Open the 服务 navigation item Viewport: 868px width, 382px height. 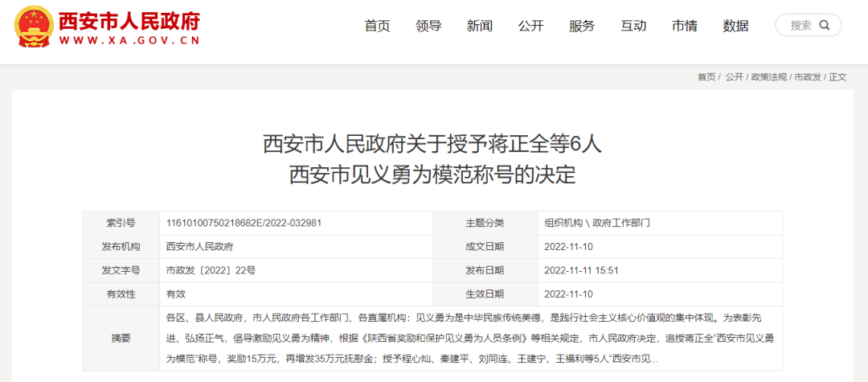582,26
